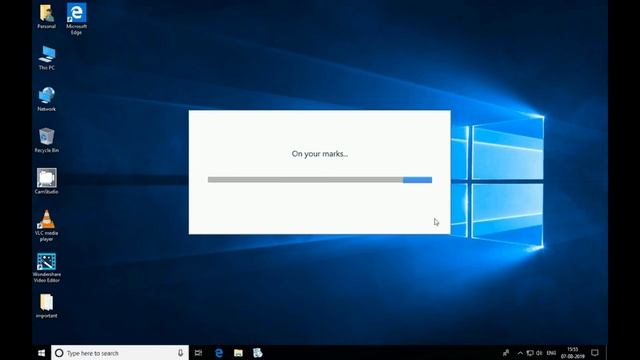Screen dimensions: 640x360
Task: Open the Personal folder desktop icon
Action: [47, 16]
